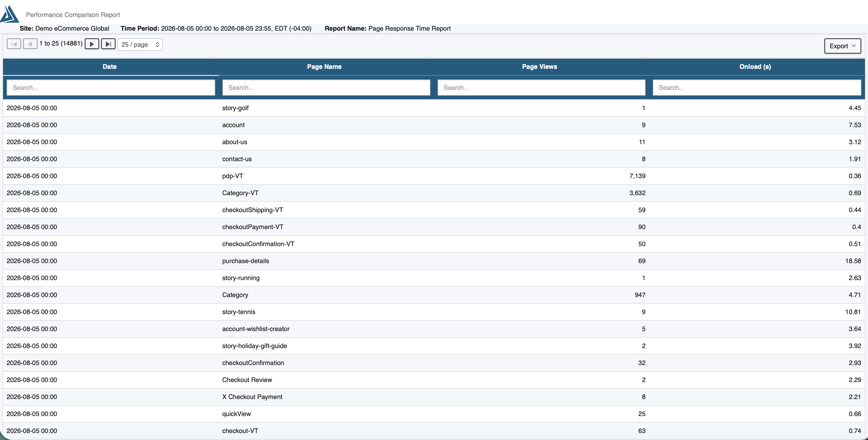Focus the Page Views search field
The height and width of the screenshot is (440, 868).
[x=541, y=88]
